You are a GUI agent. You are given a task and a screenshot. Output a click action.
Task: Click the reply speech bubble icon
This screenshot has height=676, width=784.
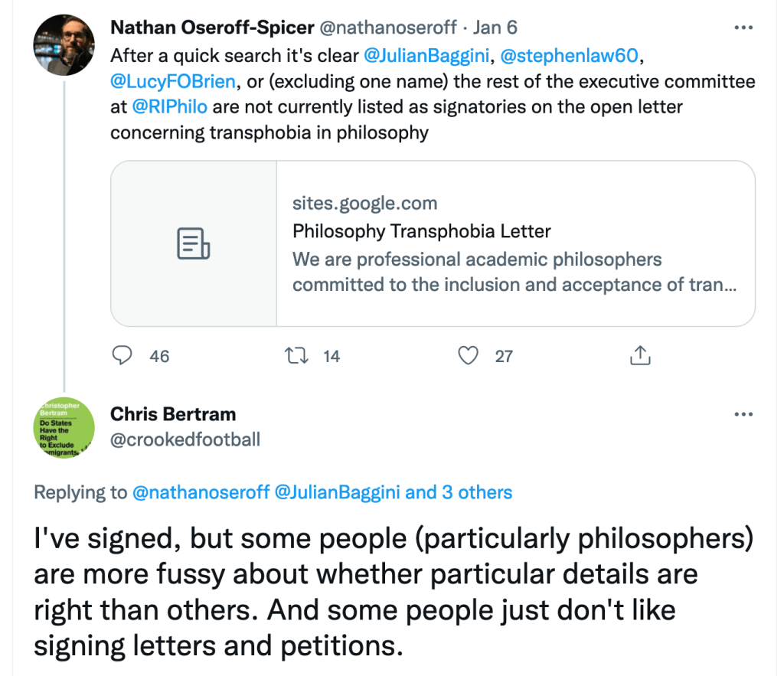click(x=122, y=355)
